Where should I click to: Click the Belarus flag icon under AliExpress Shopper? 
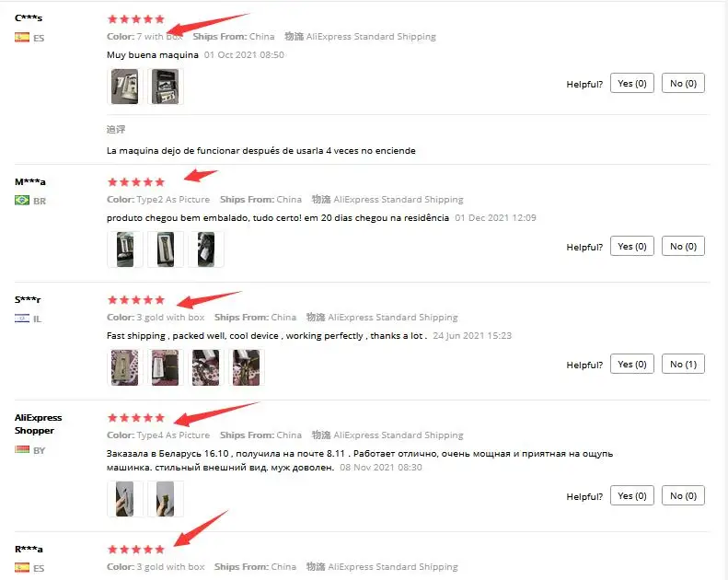coord(22,449)
